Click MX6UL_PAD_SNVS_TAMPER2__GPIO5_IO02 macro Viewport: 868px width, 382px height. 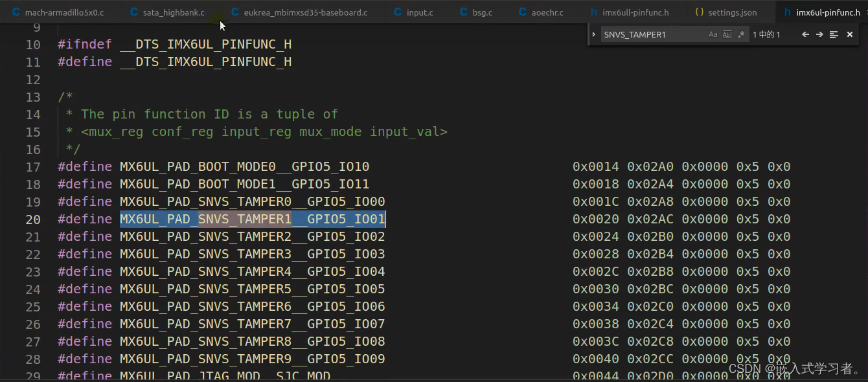[253, 236]
